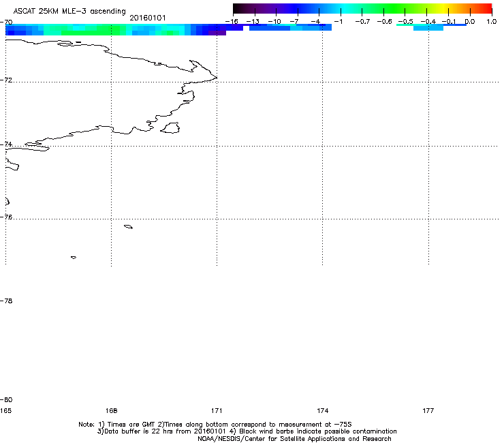Click the longitude label "174"

pyautogui.click(x=322, y=410)
